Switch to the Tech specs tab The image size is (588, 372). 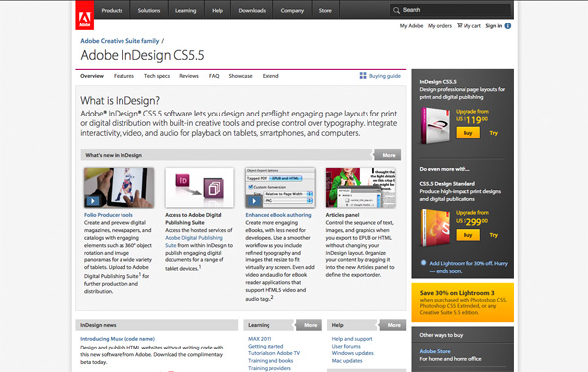(157, 76)
